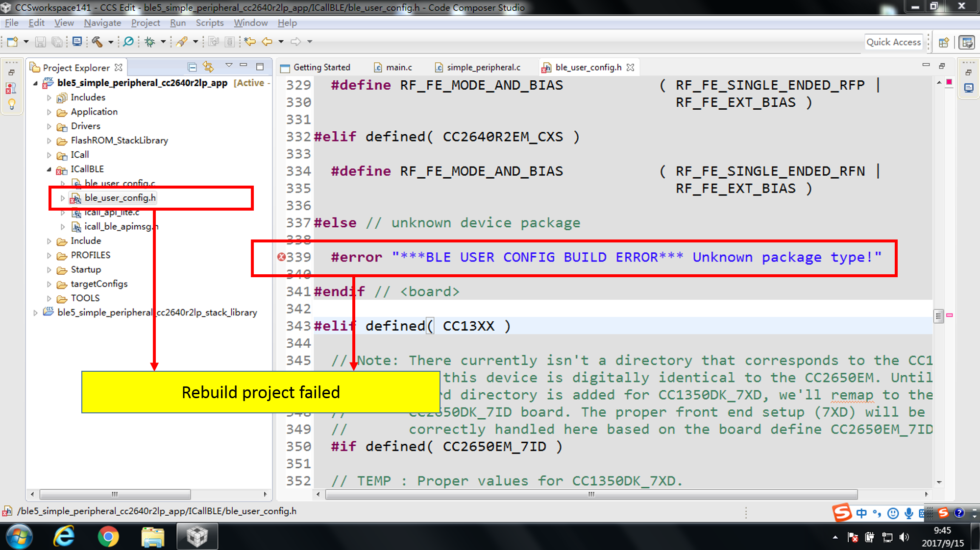Click Last Edit Location arrow icon

click(250, 42)
